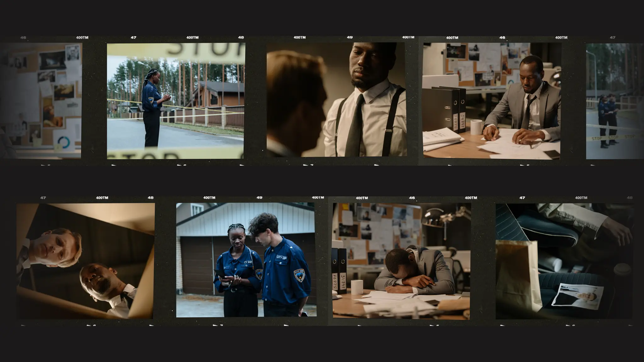Open photo of detective reviewing papers at desk
Viewport: 644px width, 362px height.
tap(491, 101)
